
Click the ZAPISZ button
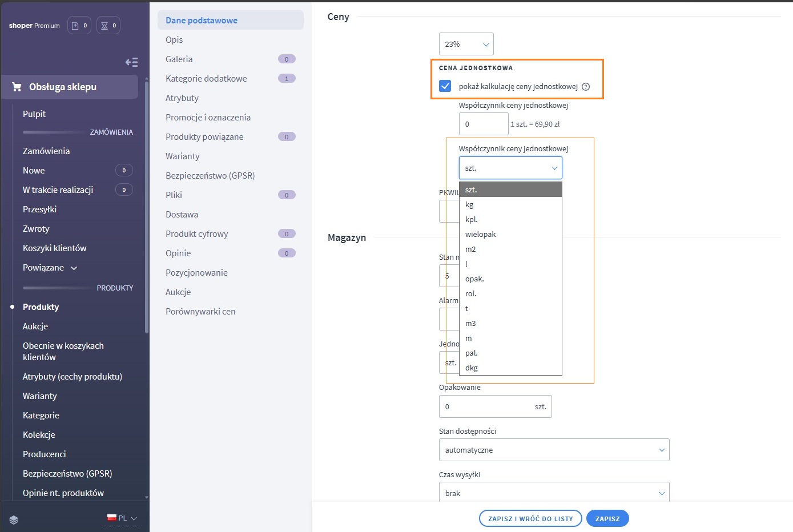[607, 519]
